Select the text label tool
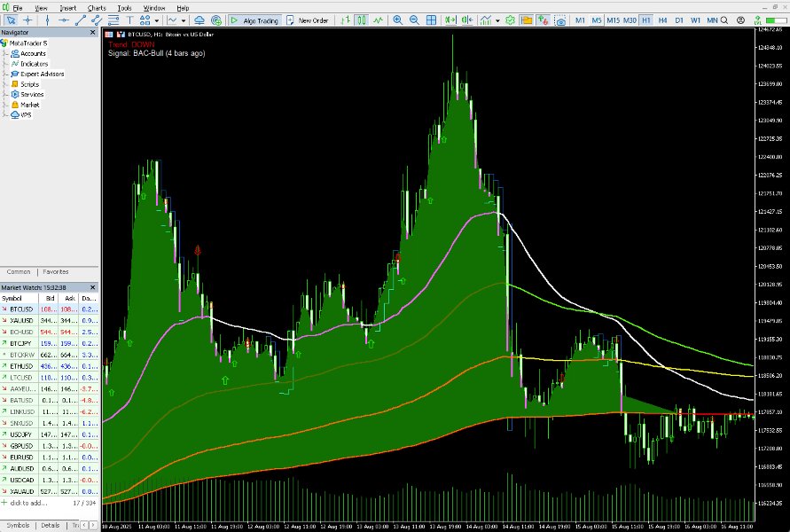The height and width of the screenshot is (532, 790). click(129, 20)
